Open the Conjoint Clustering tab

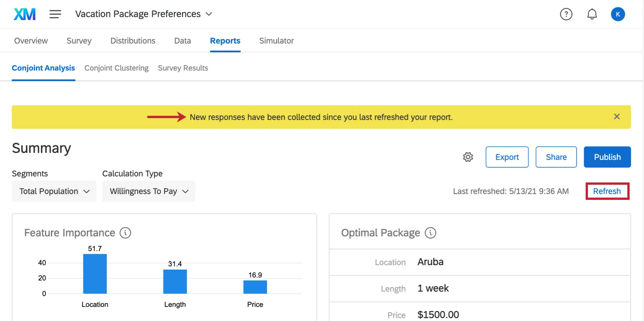[x=116, y=68]
